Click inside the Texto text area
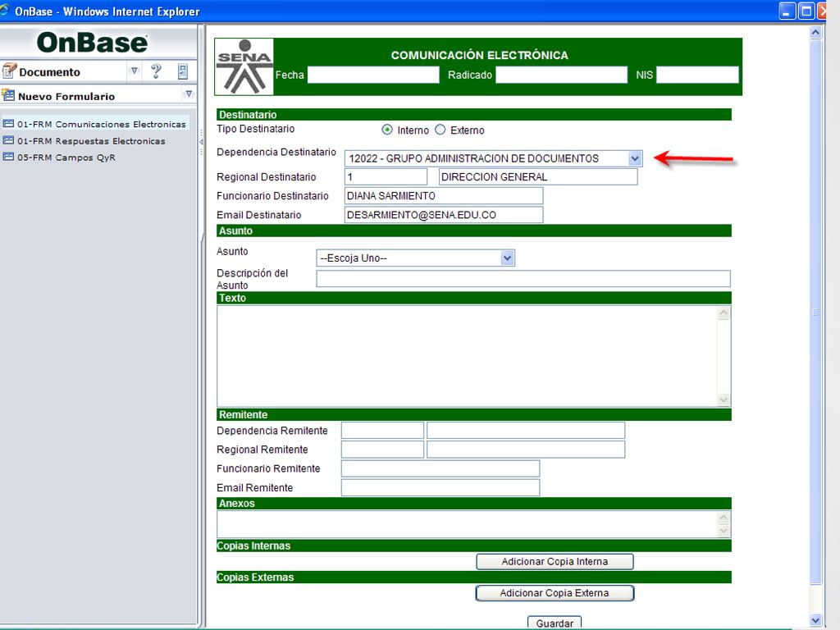The height and width of the screenshot is (630, 840). (x=467, y=356)
